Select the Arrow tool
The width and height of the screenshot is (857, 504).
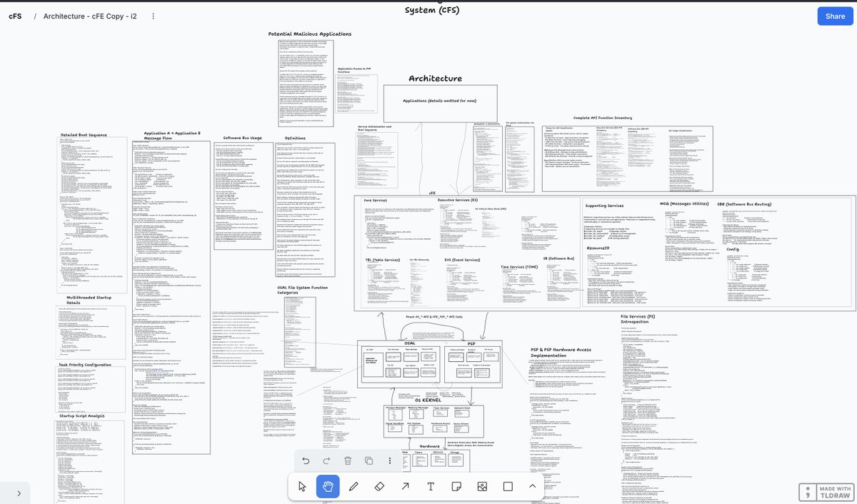click(x=405, y=486)
